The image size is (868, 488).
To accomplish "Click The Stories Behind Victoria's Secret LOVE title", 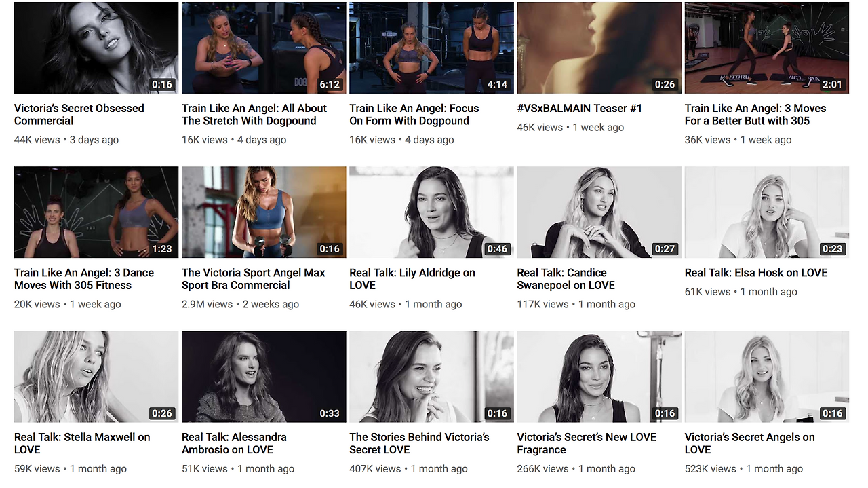I will [x=419, y=443].
